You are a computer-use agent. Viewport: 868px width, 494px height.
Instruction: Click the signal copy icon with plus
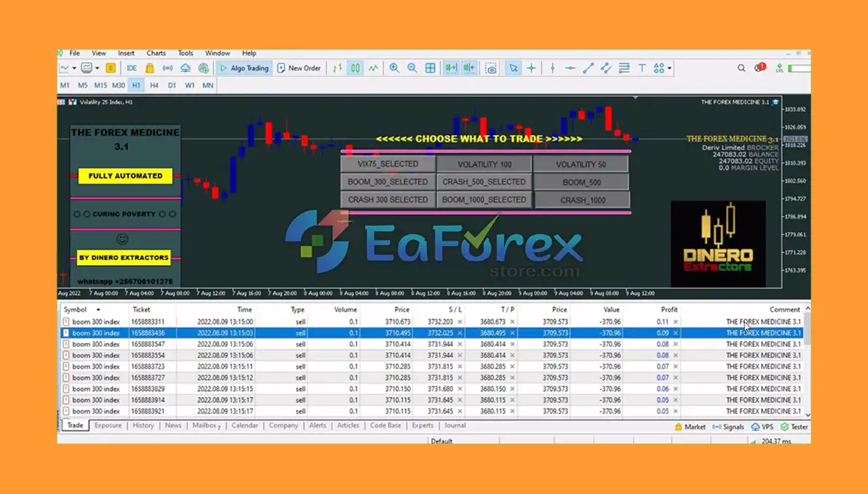203,68
